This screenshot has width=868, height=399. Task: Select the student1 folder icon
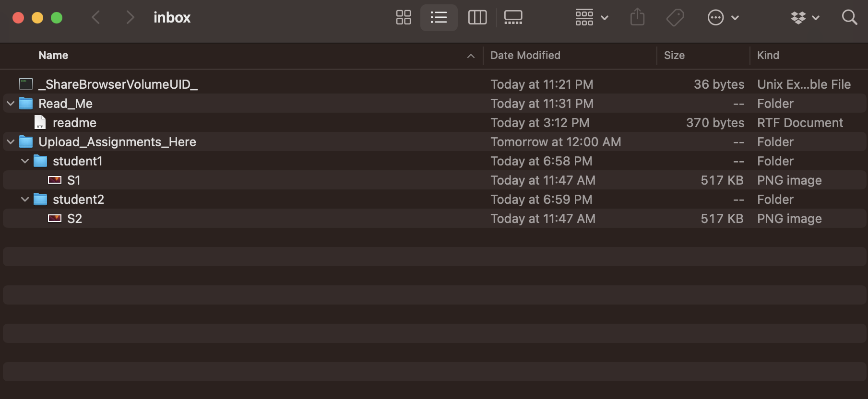coord(40,161)
